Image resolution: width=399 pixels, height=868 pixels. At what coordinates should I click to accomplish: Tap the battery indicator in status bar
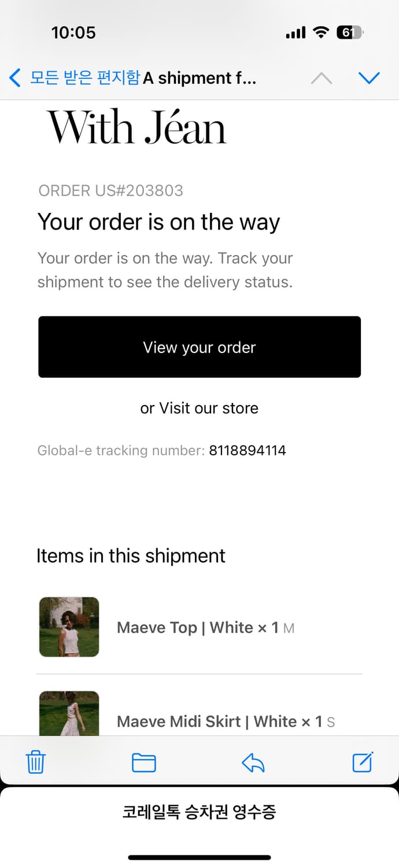349,33
